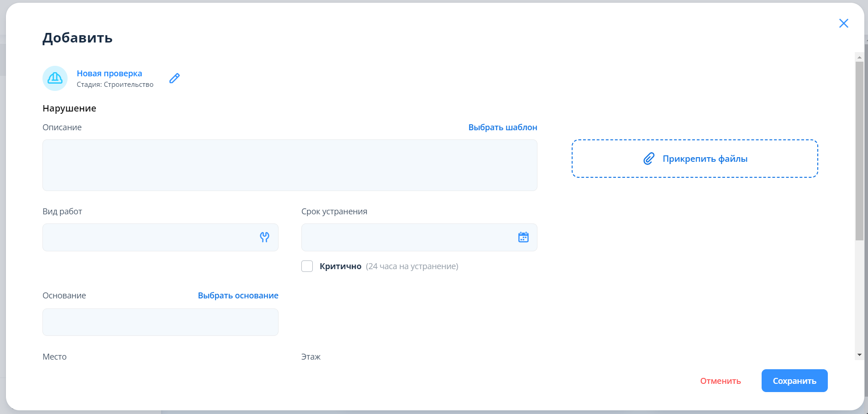Open work type picker via wrench icon
868x414 pixels.
[x=264, y=237]
